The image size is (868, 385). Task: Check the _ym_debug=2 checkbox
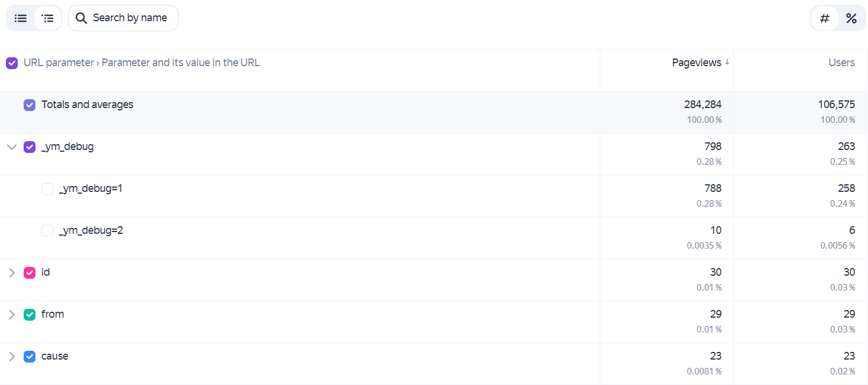[47, 231]
